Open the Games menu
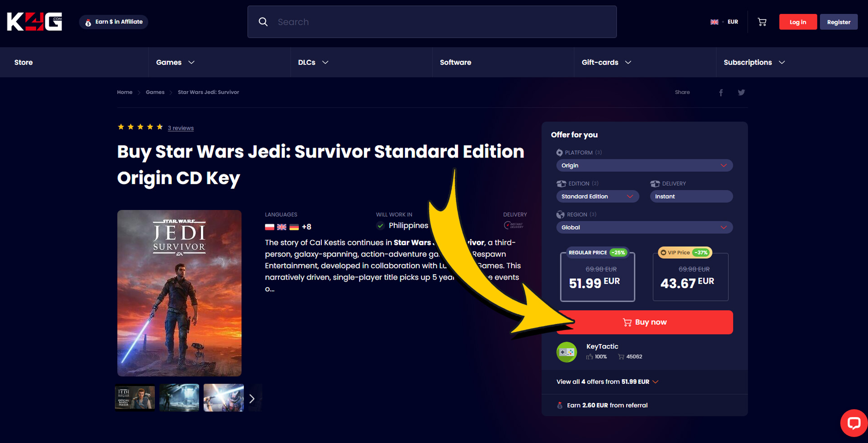The image size is (868, 443). coord(175,62)
